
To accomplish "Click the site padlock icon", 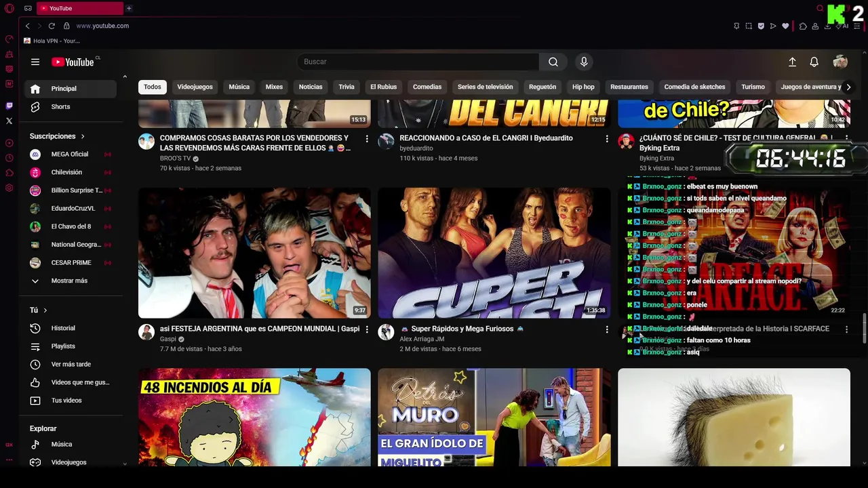I will [x=66, y=26].
